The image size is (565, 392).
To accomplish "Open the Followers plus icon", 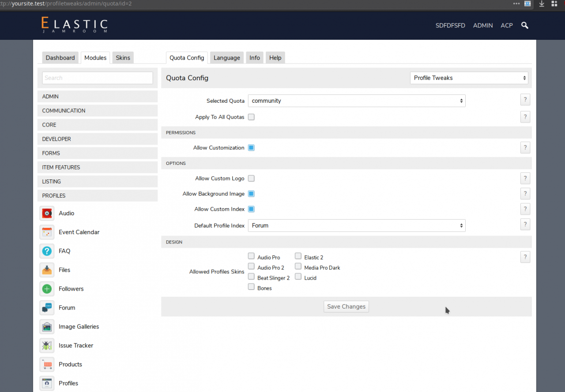I will pos(47,289).
